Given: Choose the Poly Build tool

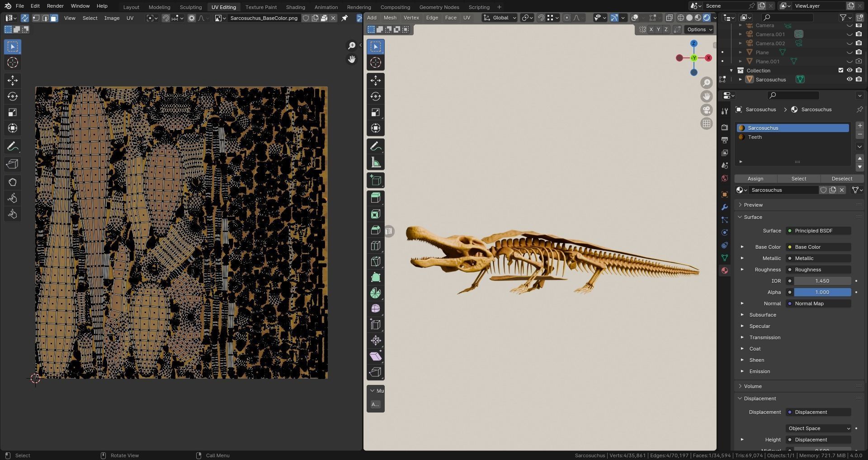Looking at the screenshot, I should (375, 277).
